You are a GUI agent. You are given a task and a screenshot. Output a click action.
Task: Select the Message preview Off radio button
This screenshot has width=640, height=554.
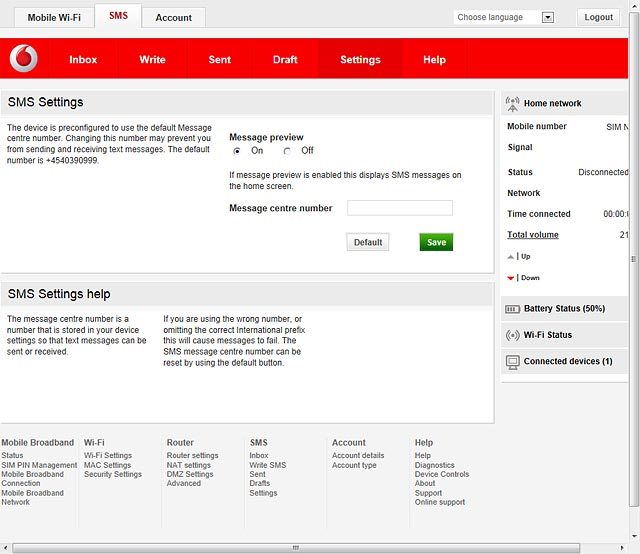pos(287,151)
